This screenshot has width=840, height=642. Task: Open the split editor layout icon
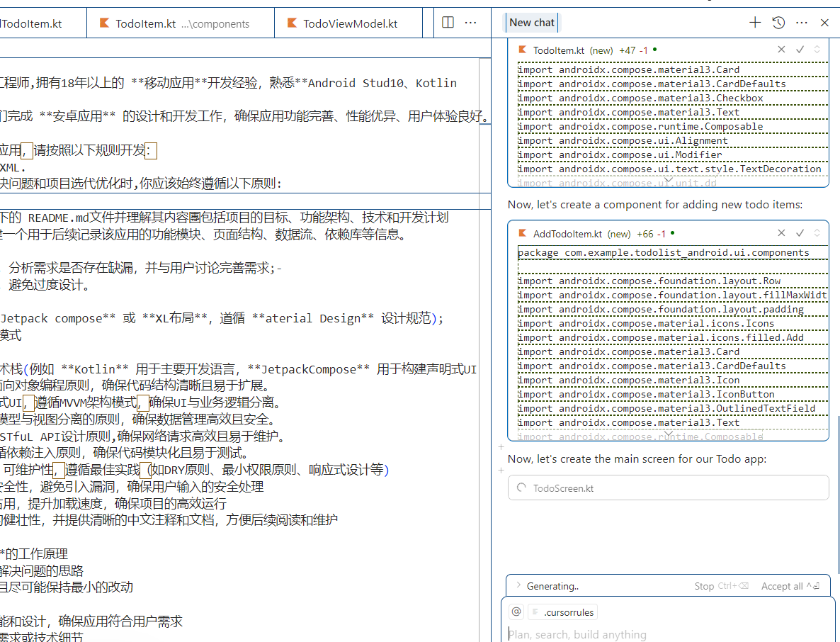pos(448,22)
